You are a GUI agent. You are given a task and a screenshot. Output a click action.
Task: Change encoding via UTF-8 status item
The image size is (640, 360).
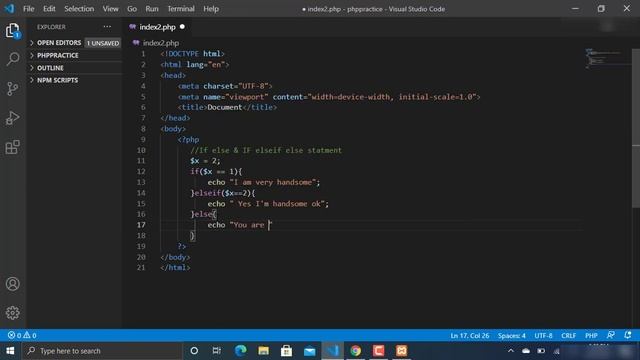(x=543, y=336)
